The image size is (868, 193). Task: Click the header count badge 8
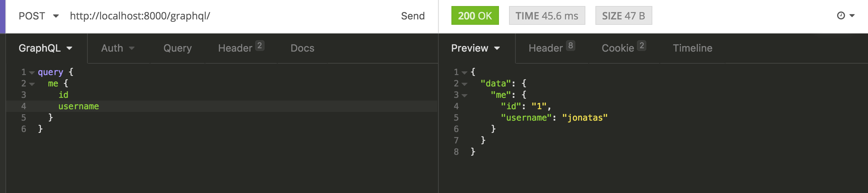click(x=570, y=46)
